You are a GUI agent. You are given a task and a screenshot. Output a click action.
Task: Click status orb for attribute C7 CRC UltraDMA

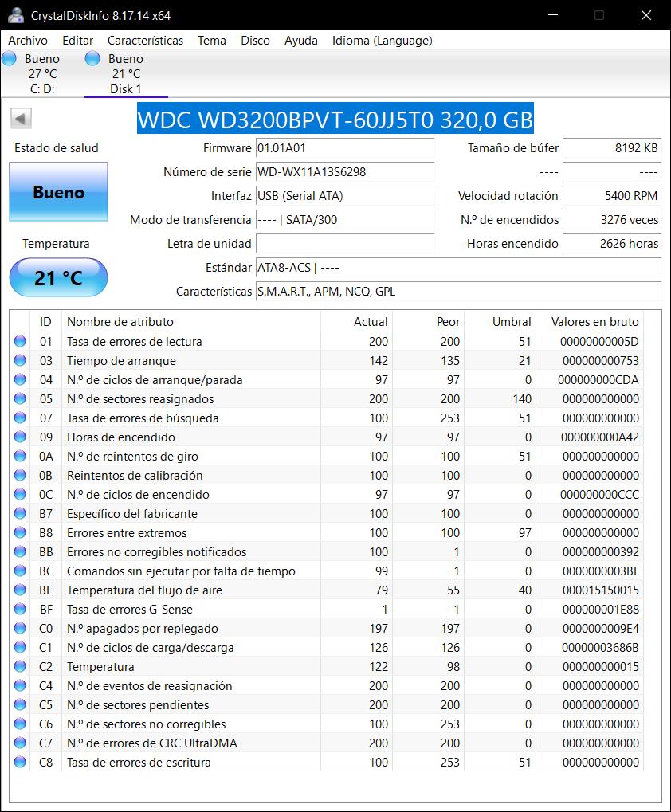(20, 743)
